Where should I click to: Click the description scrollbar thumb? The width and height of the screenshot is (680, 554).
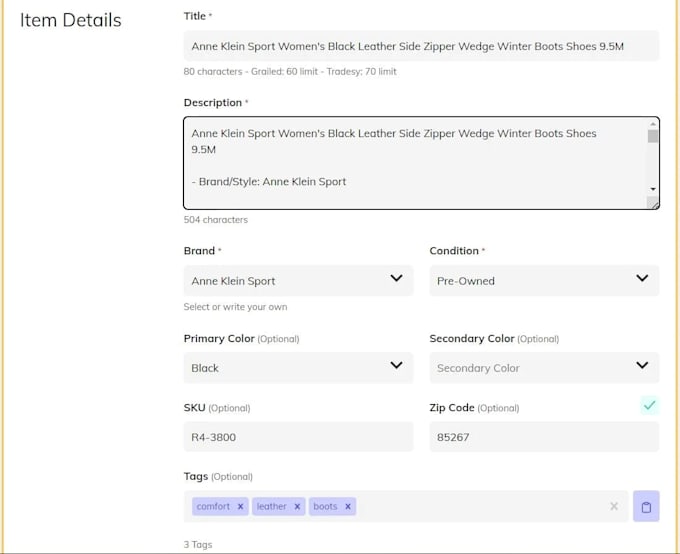pos(653,136)
